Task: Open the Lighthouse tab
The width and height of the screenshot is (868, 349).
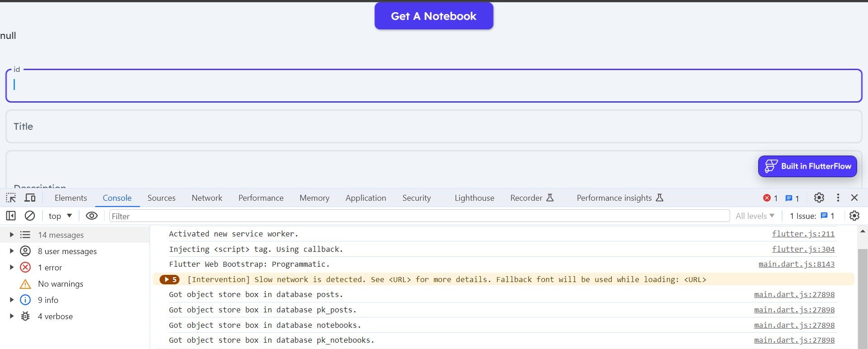Action: pos(474,198)
